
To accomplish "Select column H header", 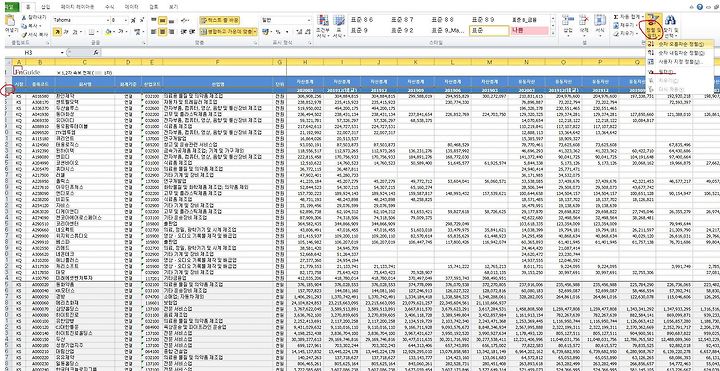I will [305, 62].
